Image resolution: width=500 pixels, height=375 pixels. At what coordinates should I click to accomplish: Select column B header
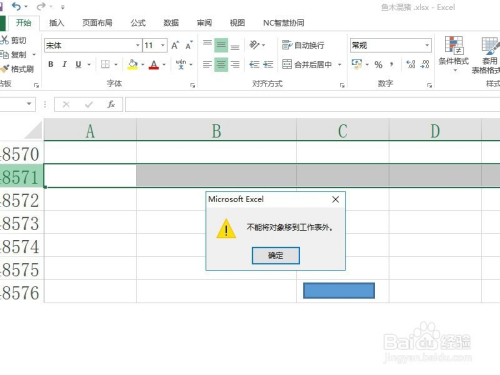pyautogui.click(x=216, y=131)
